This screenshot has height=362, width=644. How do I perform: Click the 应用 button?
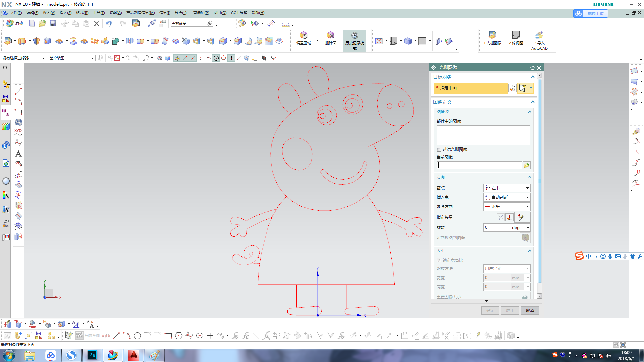(x=510, y=311)
